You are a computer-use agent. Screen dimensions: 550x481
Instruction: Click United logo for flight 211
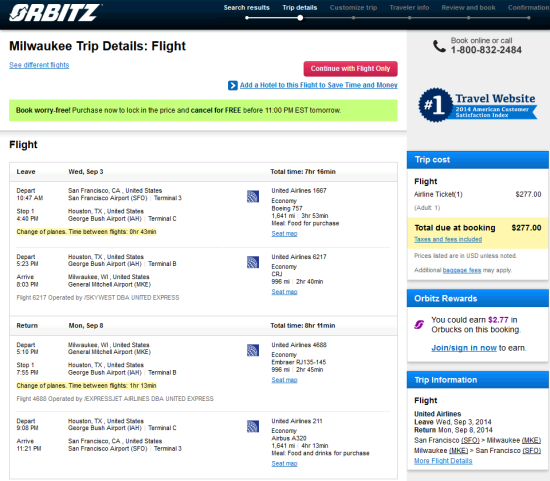pyautogui.click(x=253, y=426)
